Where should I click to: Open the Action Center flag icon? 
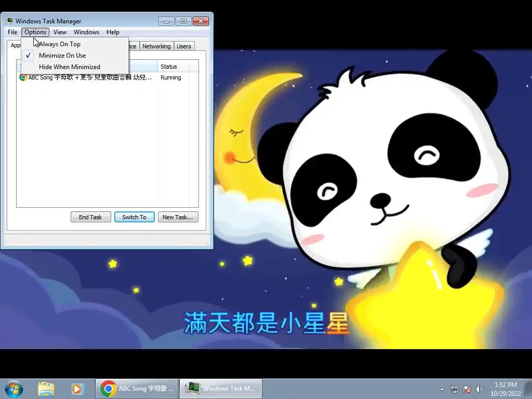[x=467, y=389]
